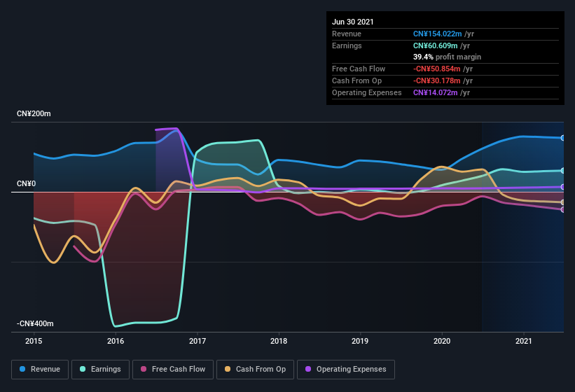Select Free Cash Flow endpoint marker

click(x=563, y=209)
